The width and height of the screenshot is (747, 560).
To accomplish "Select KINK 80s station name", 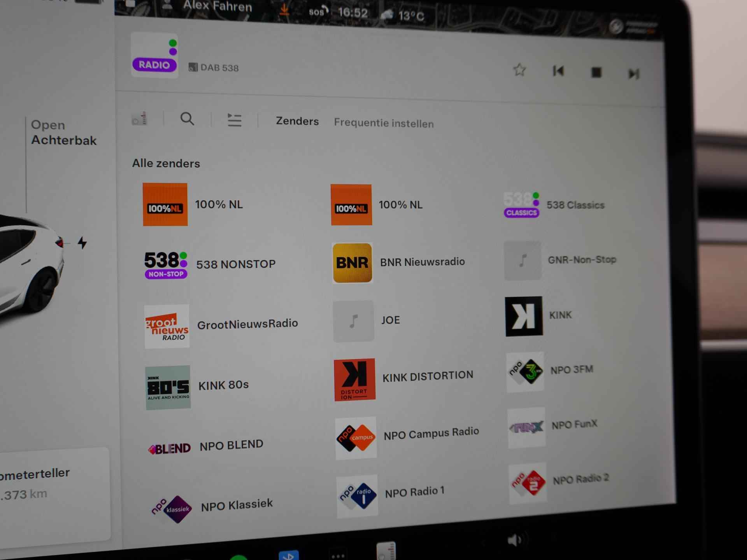I will tap(223, 385).
